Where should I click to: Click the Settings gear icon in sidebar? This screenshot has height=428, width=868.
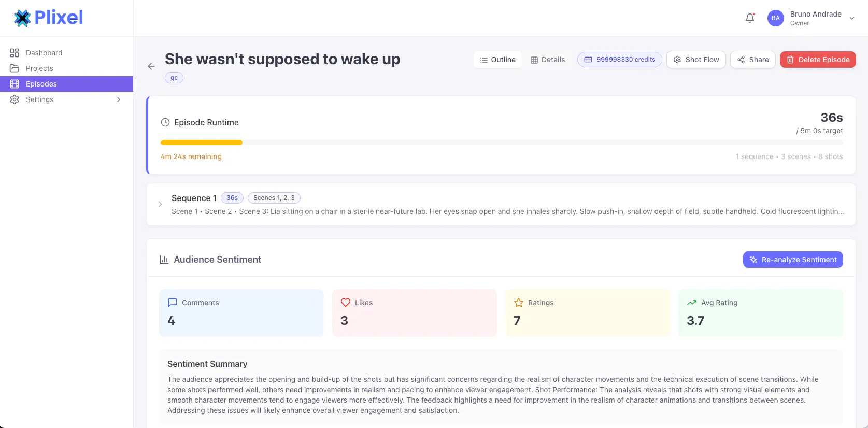click(15, 99)
